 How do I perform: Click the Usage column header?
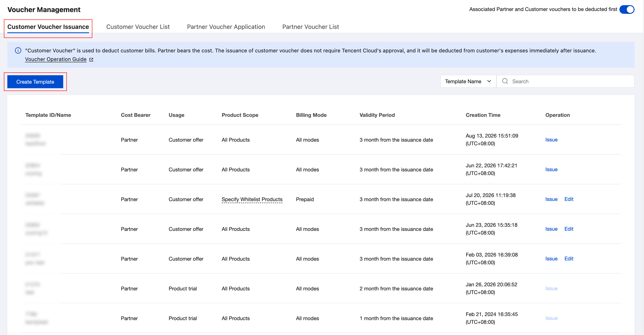click(176, 115)
